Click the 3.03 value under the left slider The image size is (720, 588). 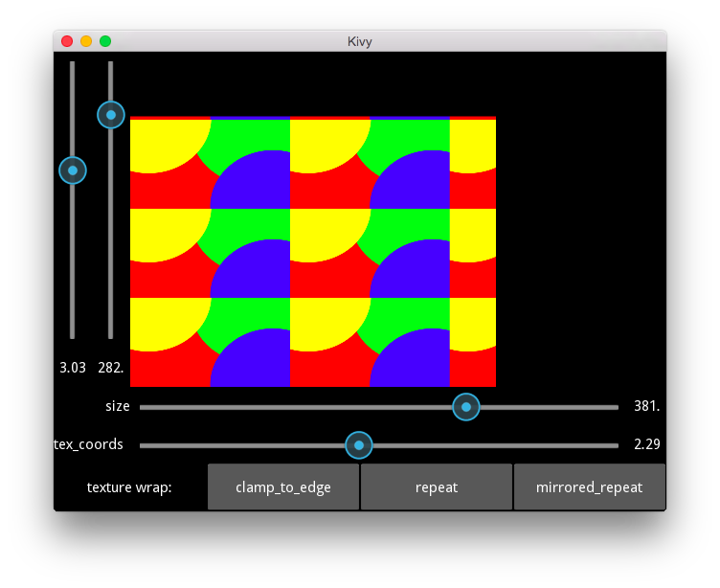[73, 368]
